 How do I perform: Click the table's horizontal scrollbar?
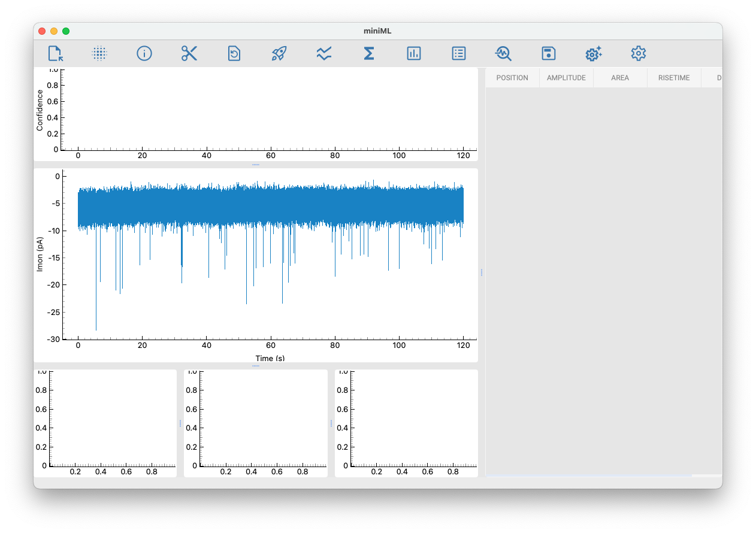click(589, 476)
